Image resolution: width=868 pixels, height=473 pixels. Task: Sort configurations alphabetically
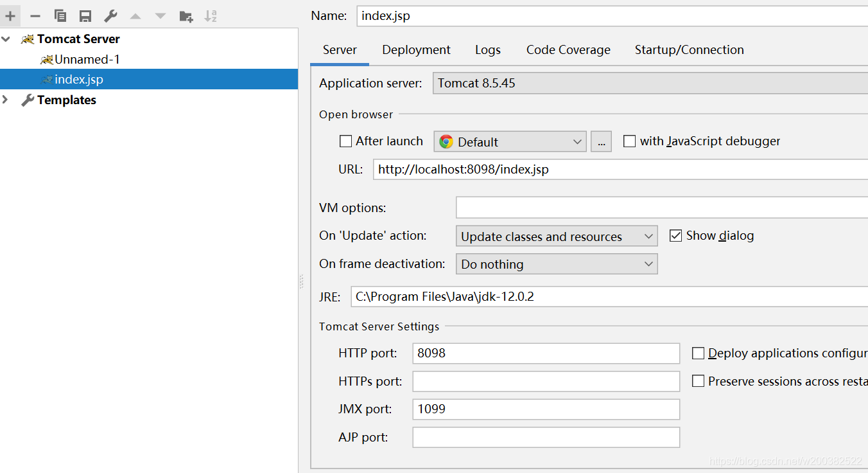coord(211,15)
